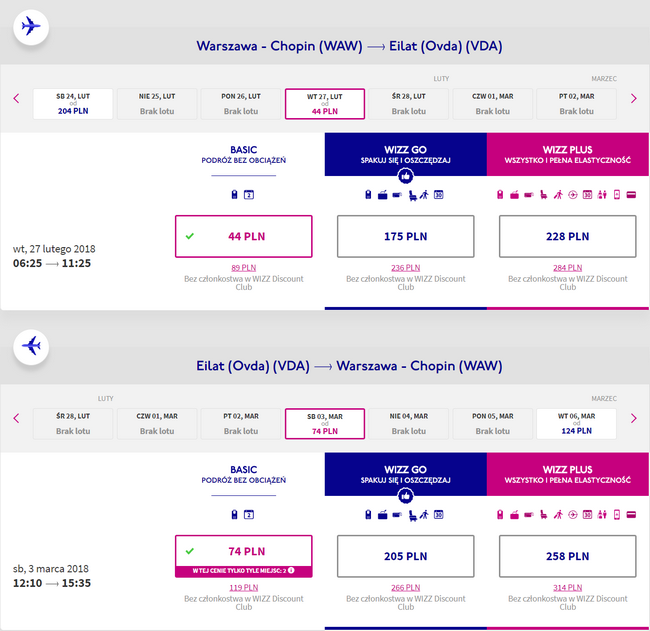Click the 89 PLN non-member price link
Viewport: 650px width, 631px height.
[243, 268]
